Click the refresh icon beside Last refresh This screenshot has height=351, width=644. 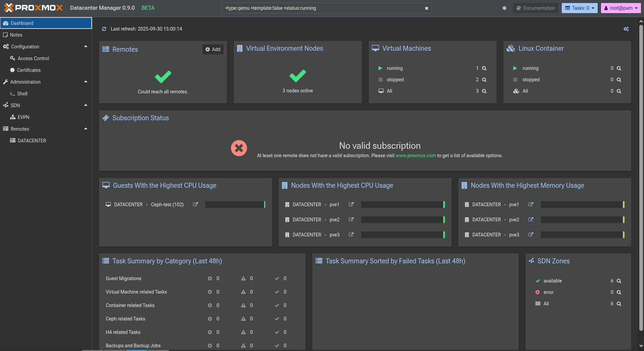tap(104, 29)
